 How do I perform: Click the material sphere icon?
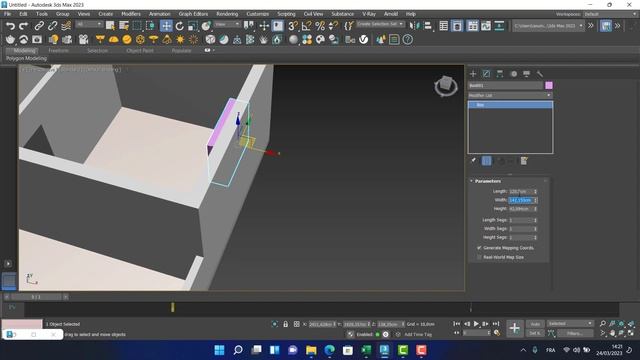(x=293, y=40)
